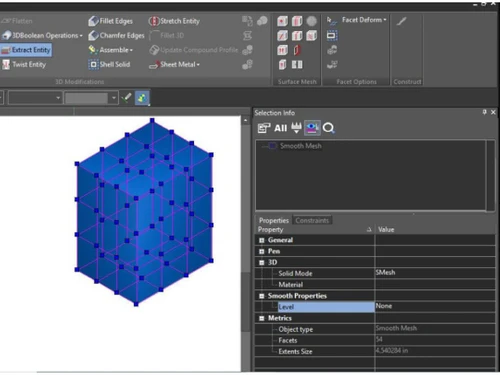Switch to the Properties tab
This screenshot has width=500, height=375.
(273, 220)
